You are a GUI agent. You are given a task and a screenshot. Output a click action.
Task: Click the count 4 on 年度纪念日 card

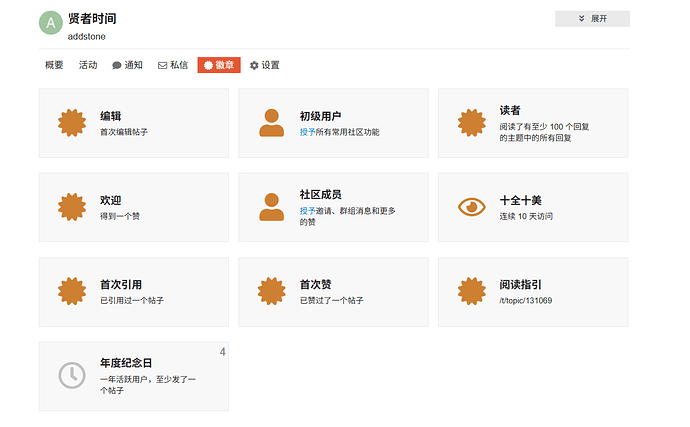[x=223, y=352]
